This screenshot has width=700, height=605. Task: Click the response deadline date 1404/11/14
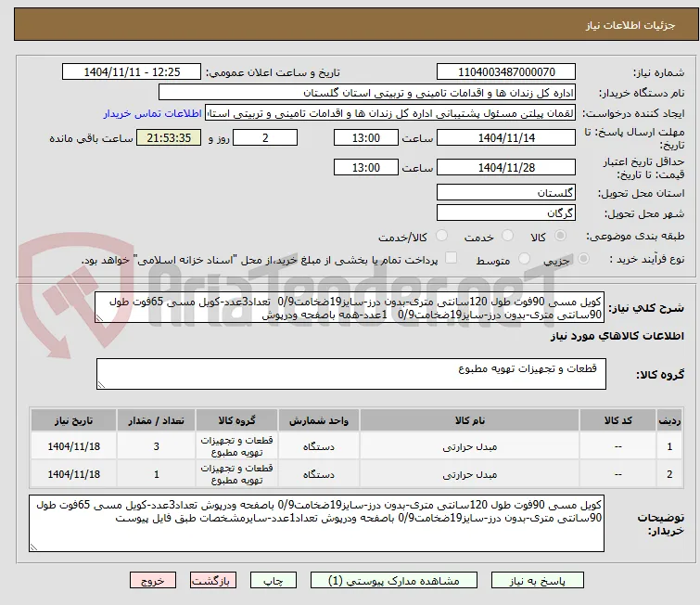click(x=506, y=137)
